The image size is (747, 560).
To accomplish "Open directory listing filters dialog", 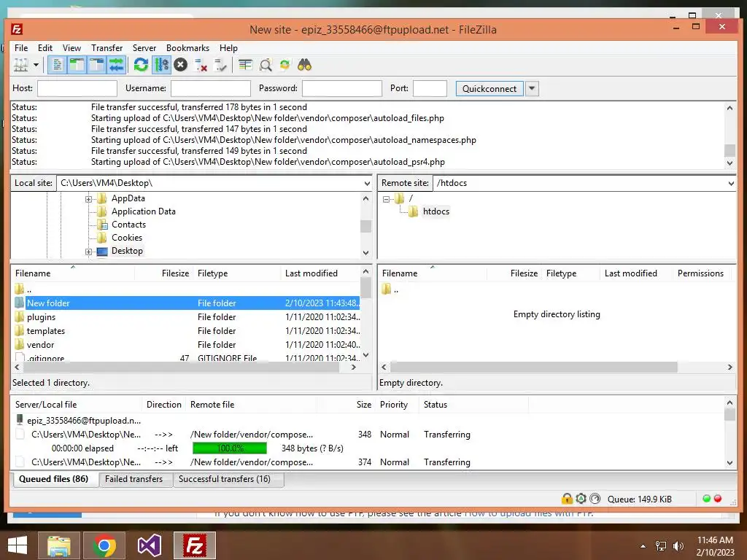I will tap(245, 65).
